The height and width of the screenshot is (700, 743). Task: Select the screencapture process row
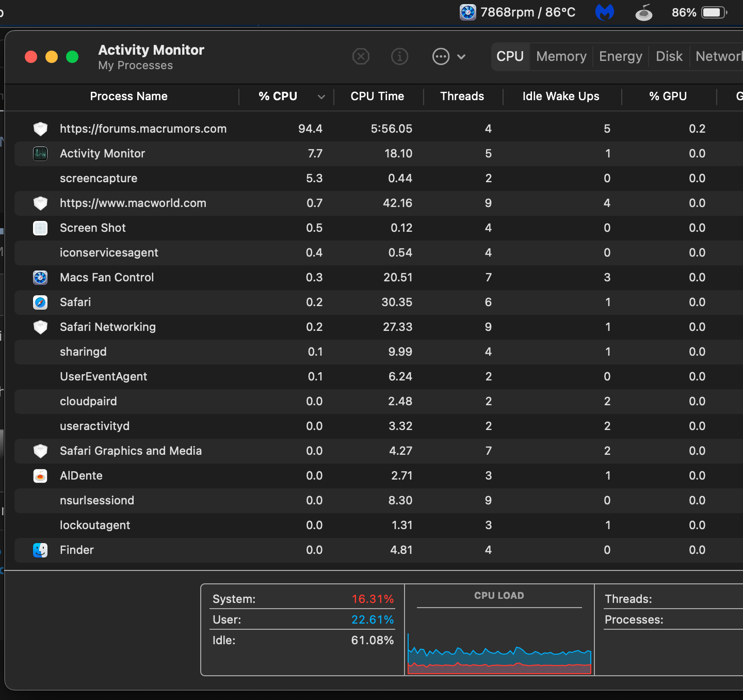(x=379, y=178)
